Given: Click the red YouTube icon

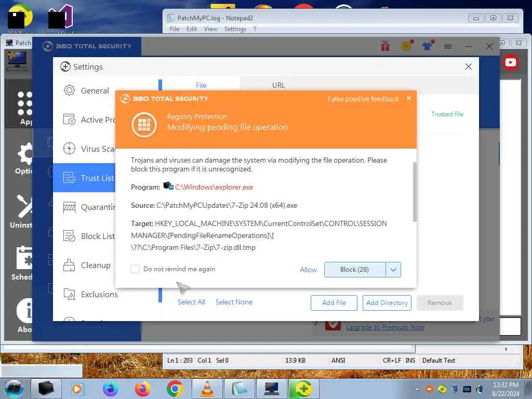Looking at the screenshot, I should (511, 62).
